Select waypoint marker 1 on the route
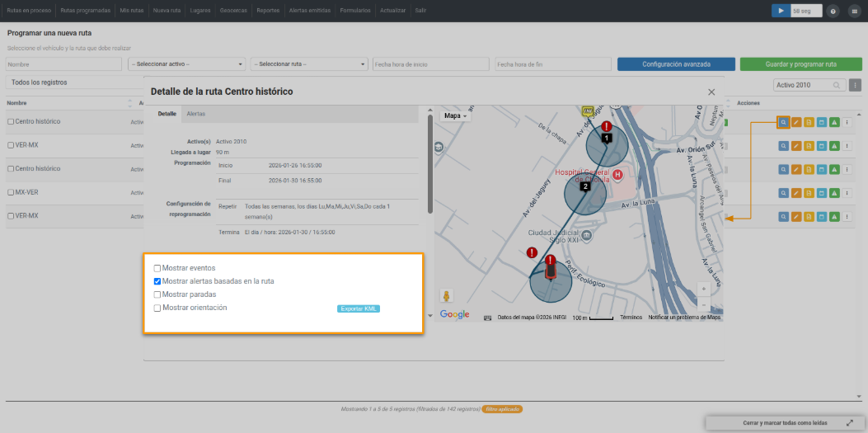Image resolution: width=868 pixels, height=433 pixels. coord(607,138)
